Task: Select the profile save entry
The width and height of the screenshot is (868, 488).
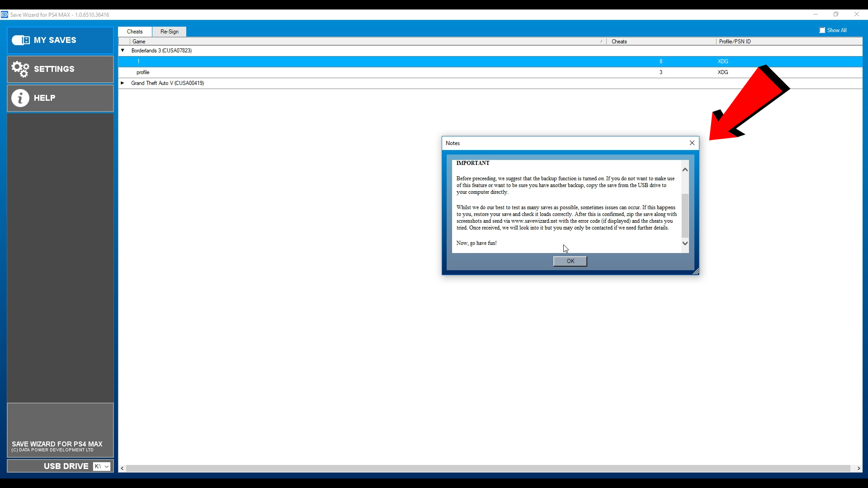Action: [142, 72]
